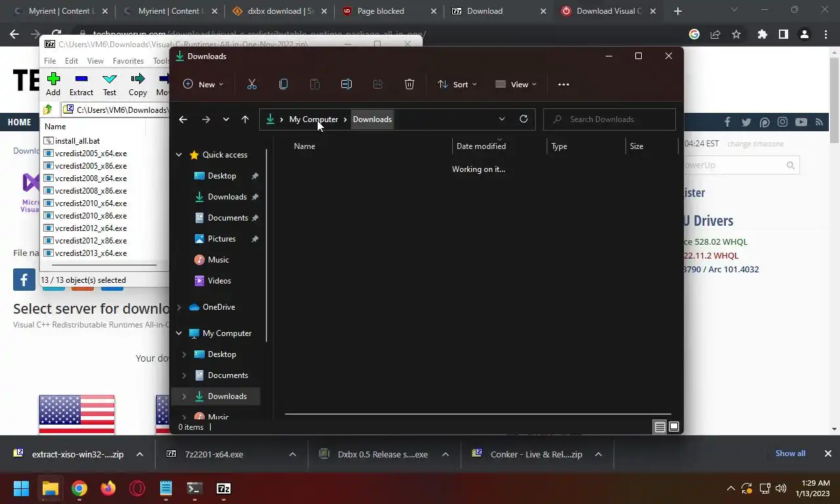Open File Explorer from the taskbar

point(50,488)
